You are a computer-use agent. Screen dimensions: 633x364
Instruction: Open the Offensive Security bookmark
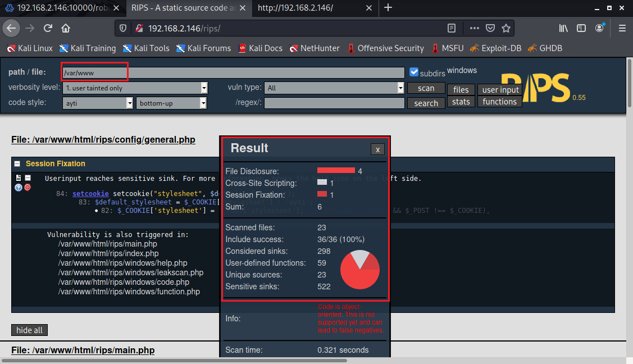click(x=385, y=48)
